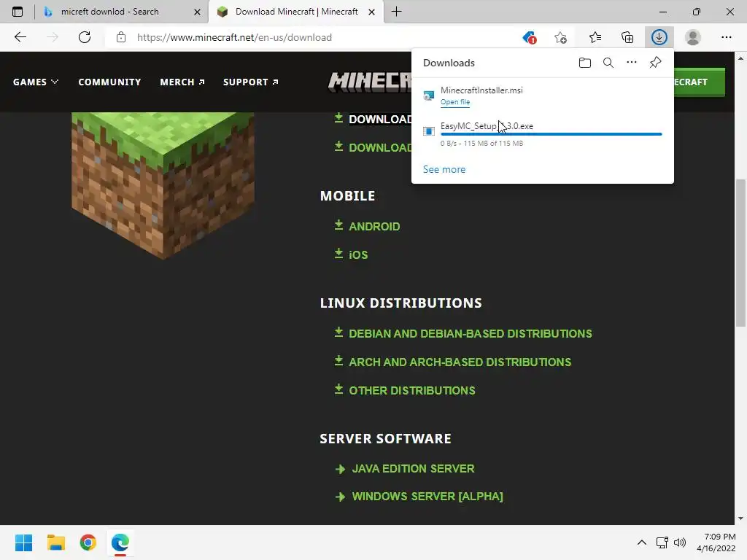
Task: Open the tab actions menu icon
Action: click(18, 12)
